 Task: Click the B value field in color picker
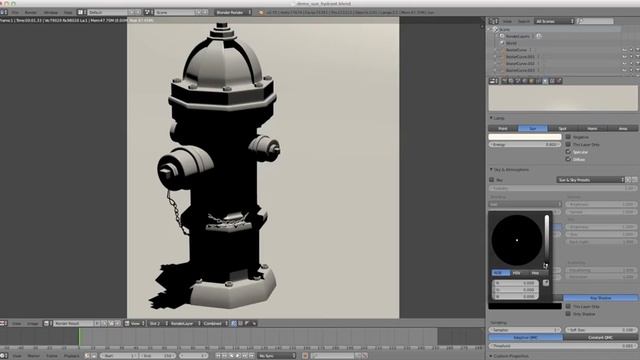[x=515, y=296]
